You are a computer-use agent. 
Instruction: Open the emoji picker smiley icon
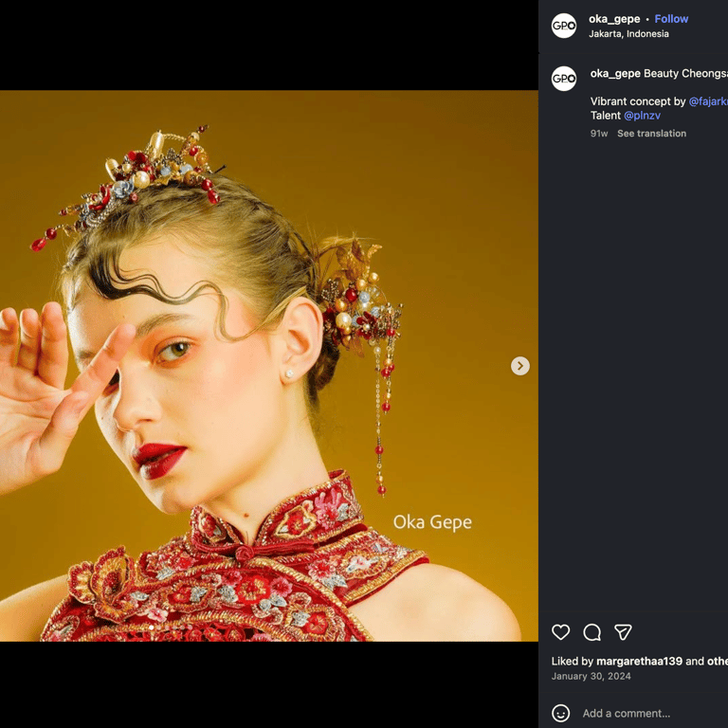click(x=561, y=713)
